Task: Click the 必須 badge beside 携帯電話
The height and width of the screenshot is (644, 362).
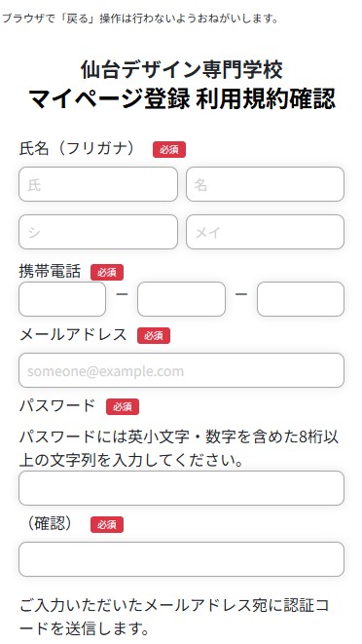Action: (x=107, y=272)
